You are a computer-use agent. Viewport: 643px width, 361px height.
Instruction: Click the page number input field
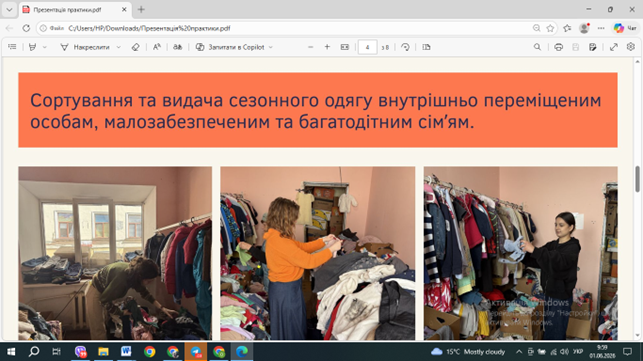[367, 47]
